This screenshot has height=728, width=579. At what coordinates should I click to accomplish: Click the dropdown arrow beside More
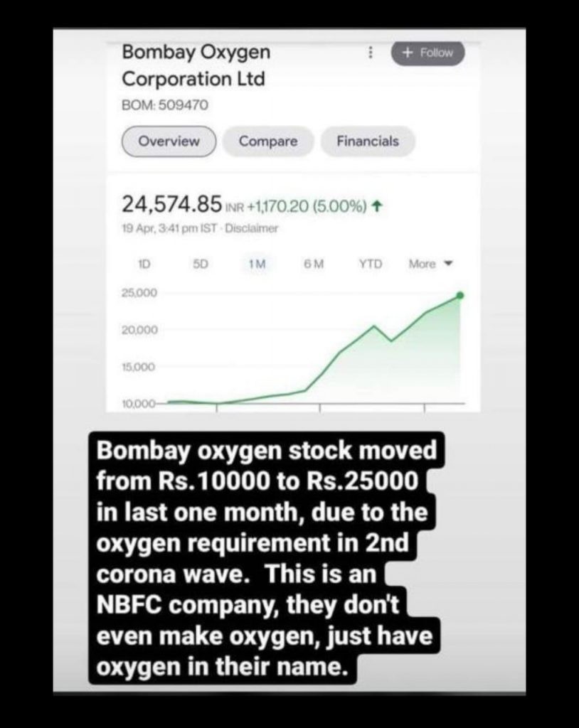pos(448,264)
